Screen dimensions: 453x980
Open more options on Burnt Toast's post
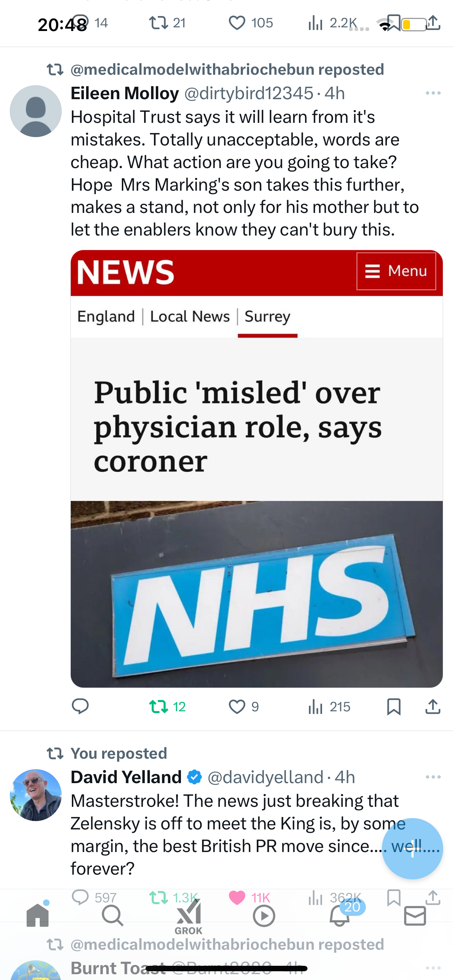pos(433,968)
